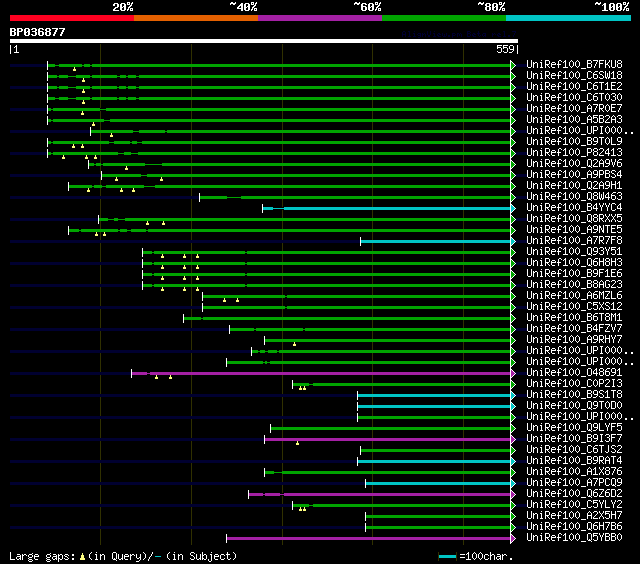Select the UniRef100_A1X876 label

[x=574, y=472]
